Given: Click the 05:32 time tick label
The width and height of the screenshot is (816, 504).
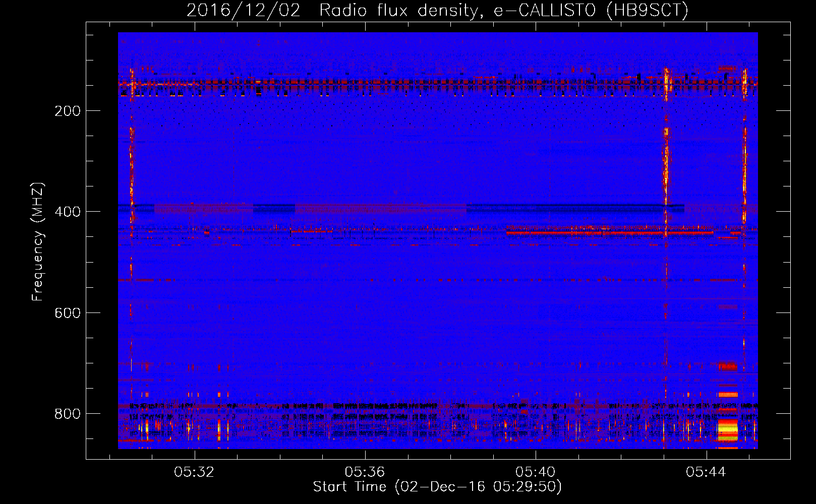Looking at the screenshot, I should [x=194, y=472].
